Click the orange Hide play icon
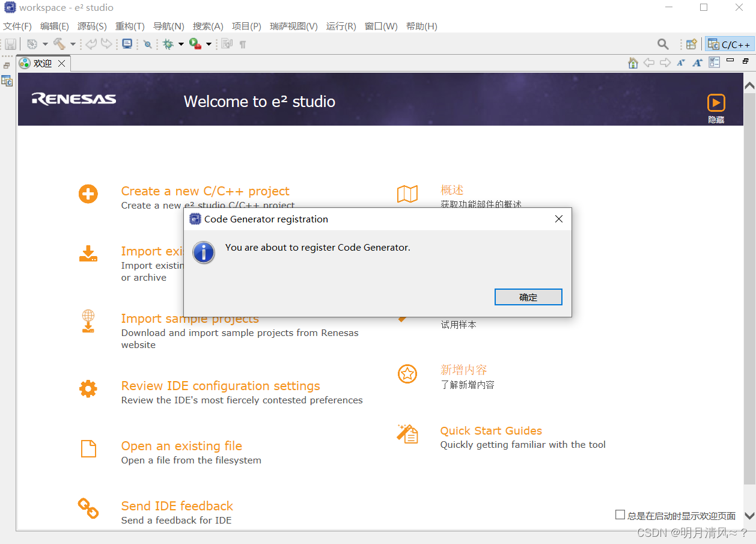 (716, 102)
